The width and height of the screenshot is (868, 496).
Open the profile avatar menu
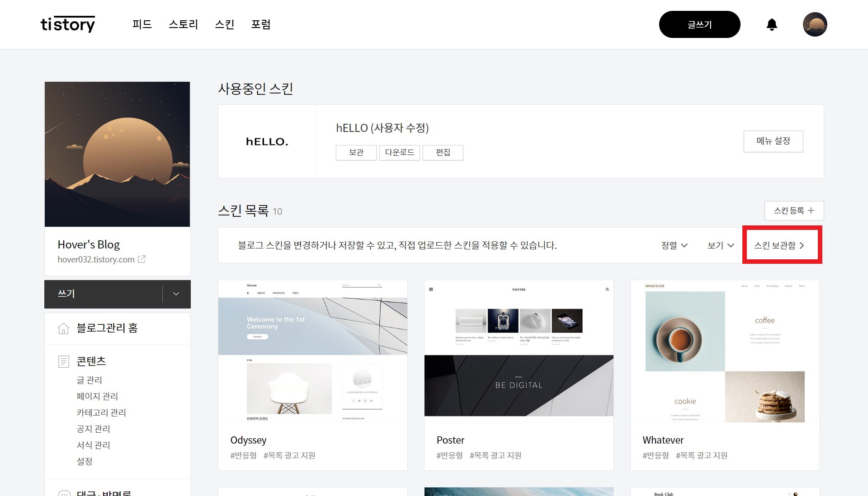(815, 24)
